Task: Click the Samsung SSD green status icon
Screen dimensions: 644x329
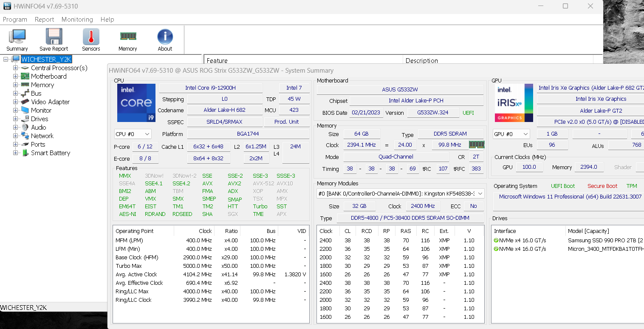Action: [496, 240]
